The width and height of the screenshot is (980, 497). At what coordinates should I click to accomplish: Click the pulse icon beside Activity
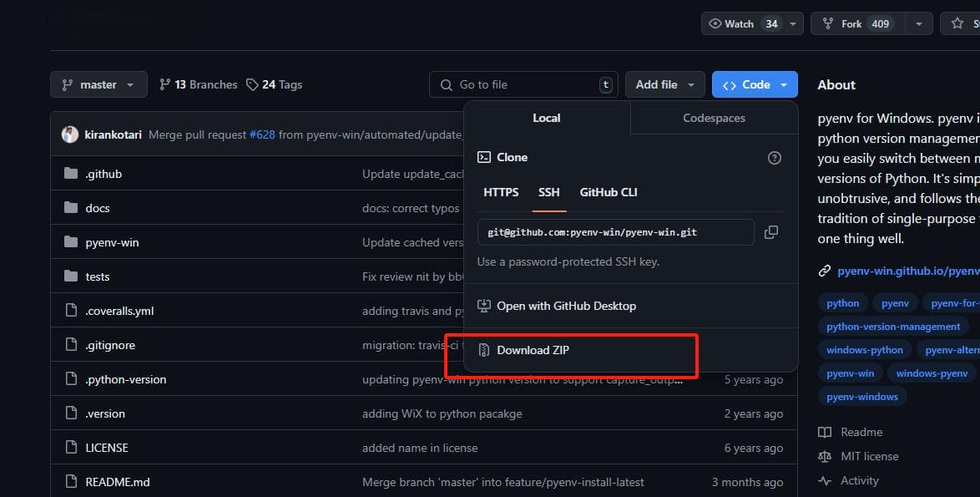point(825,481)
